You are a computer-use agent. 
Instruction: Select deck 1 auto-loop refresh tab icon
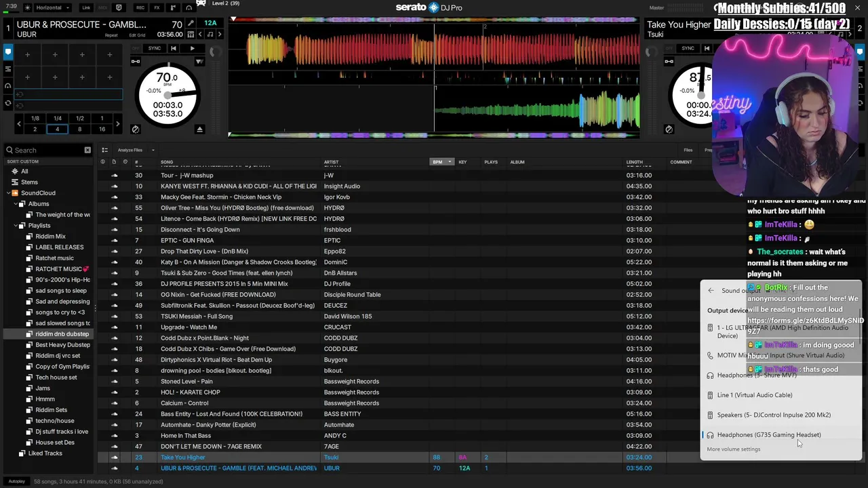(7, 103)
